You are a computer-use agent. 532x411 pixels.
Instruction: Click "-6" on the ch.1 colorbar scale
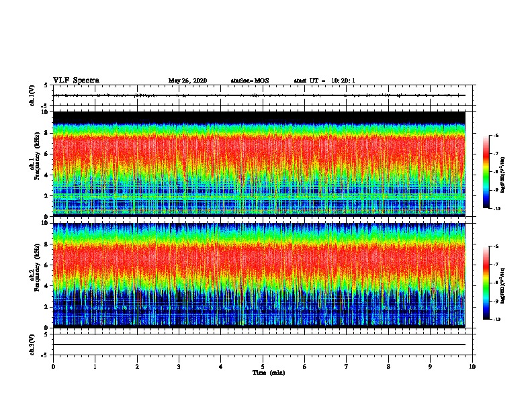(496, 135)
